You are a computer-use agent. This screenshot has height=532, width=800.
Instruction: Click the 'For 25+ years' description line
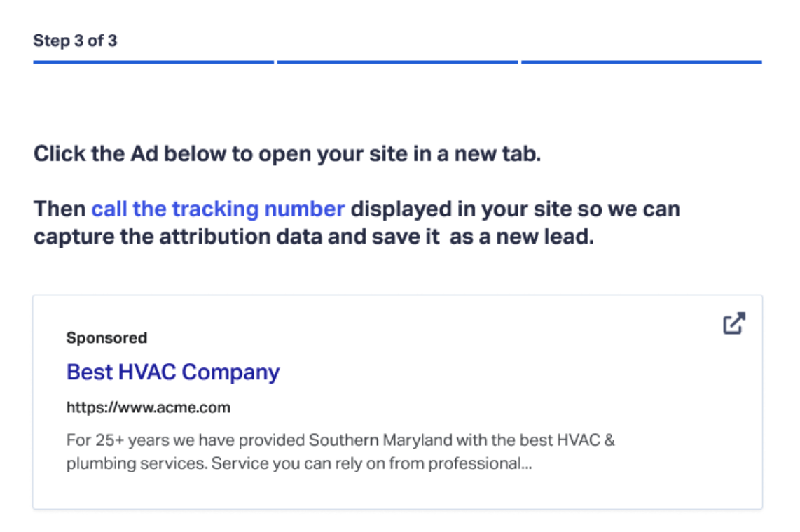[340, 441]
